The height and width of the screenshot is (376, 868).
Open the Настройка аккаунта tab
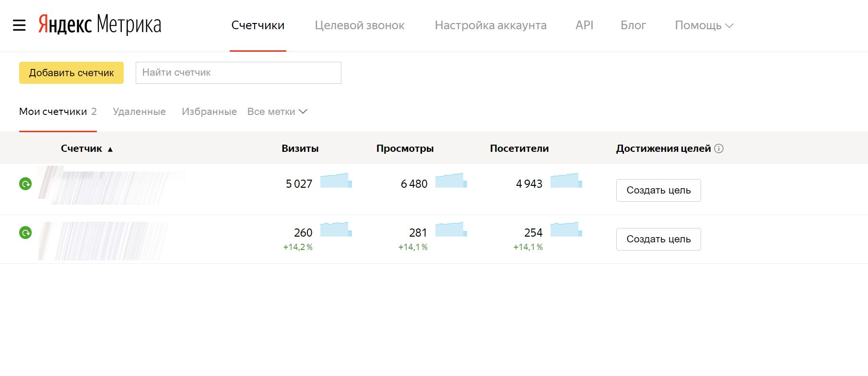490,25
